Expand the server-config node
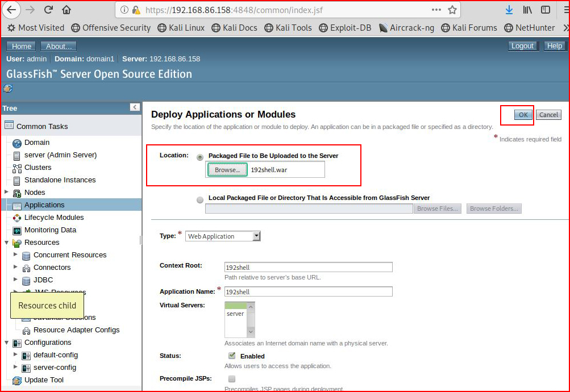The width and height of the screenshot is (570, 392). pyautogui.click(x=15, y=366)
